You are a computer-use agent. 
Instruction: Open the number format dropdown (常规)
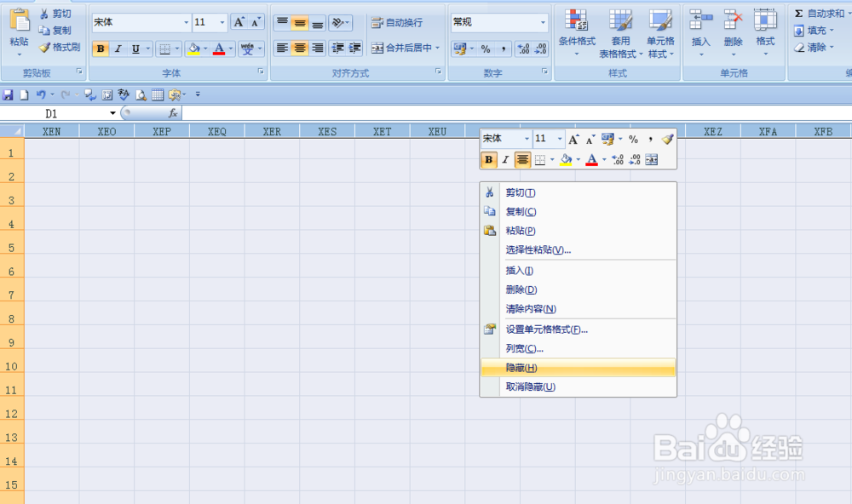542,22
